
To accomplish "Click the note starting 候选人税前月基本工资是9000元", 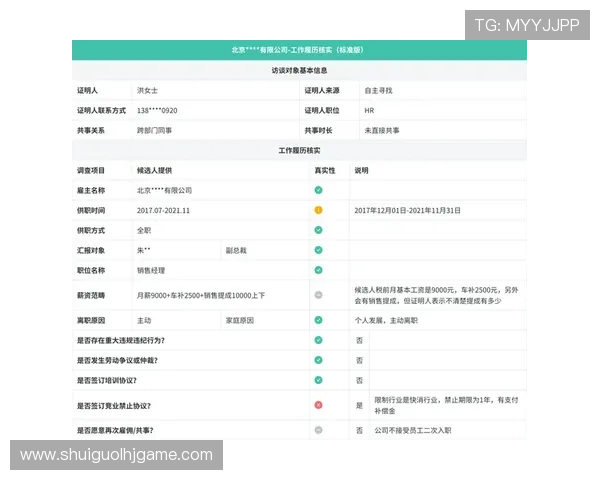I will tap(436, 295).
